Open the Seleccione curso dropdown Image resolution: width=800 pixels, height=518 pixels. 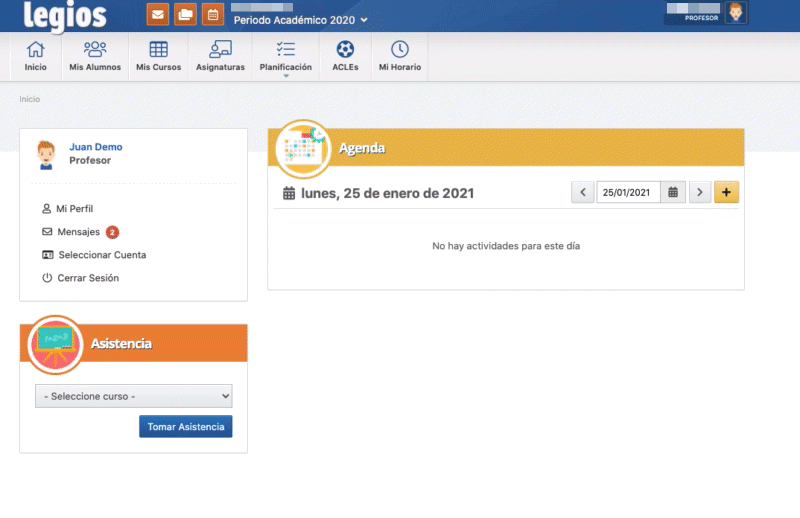point(133,396)
